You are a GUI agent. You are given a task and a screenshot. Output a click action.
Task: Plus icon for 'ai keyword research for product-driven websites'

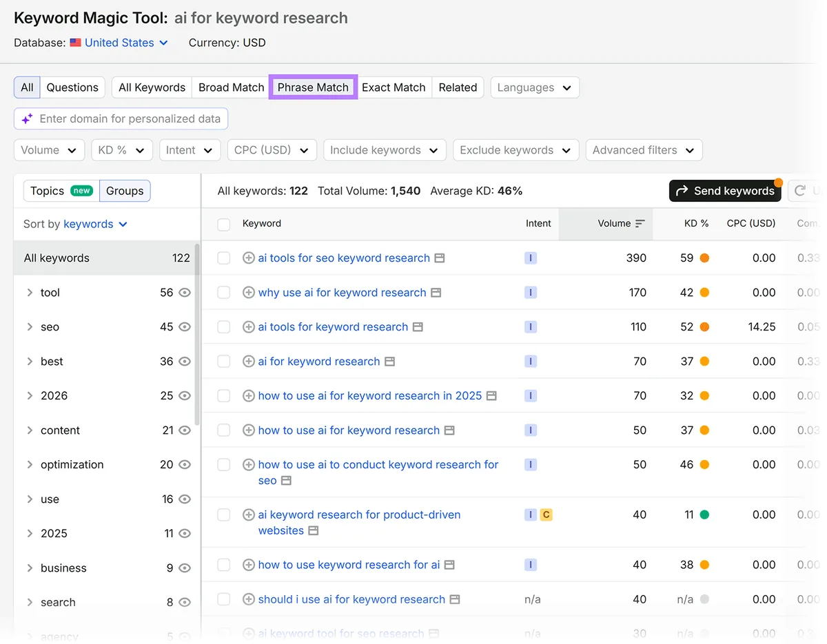click(249, 515)
